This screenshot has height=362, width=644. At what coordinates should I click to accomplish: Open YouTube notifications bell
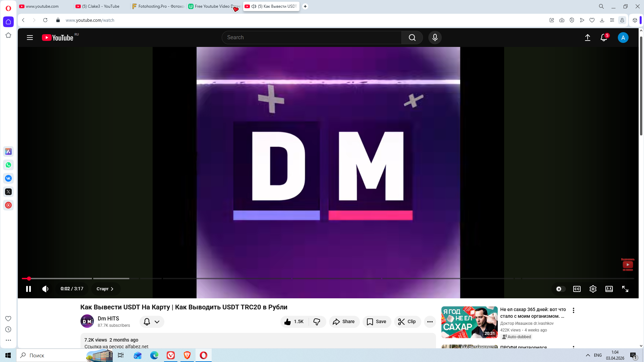coord(604,38)
